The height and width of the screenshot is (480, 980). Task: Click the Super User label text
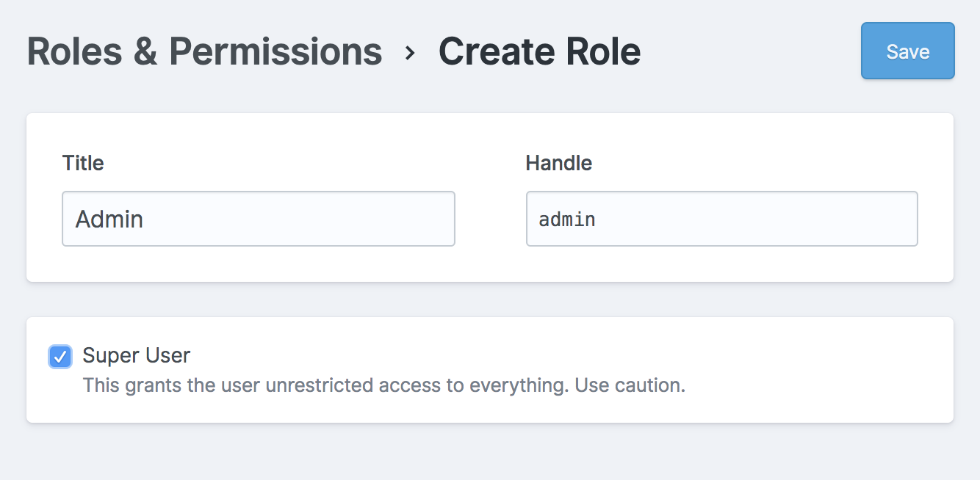[x=137, y=356]
